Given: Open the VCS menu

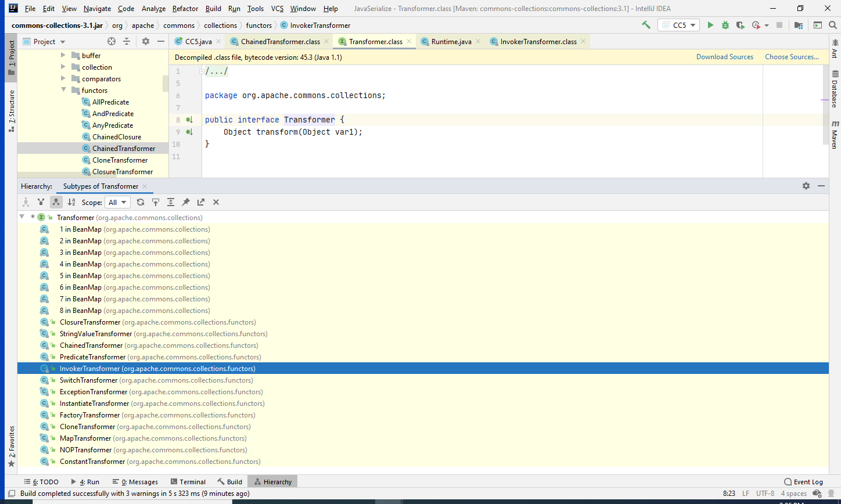Looking at the screenshot, I should [277, 9].
